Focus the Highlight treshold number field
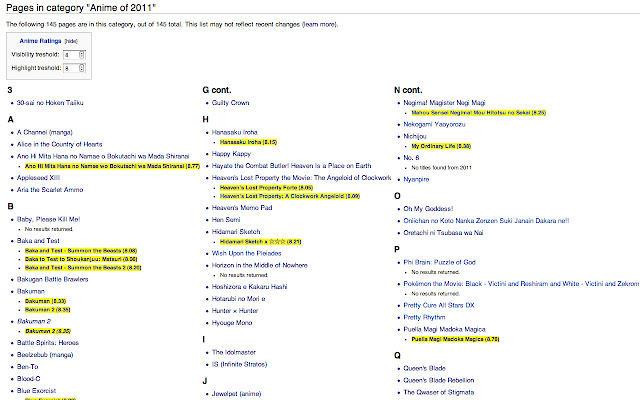 pyautogui.click(x=74, y=68)
